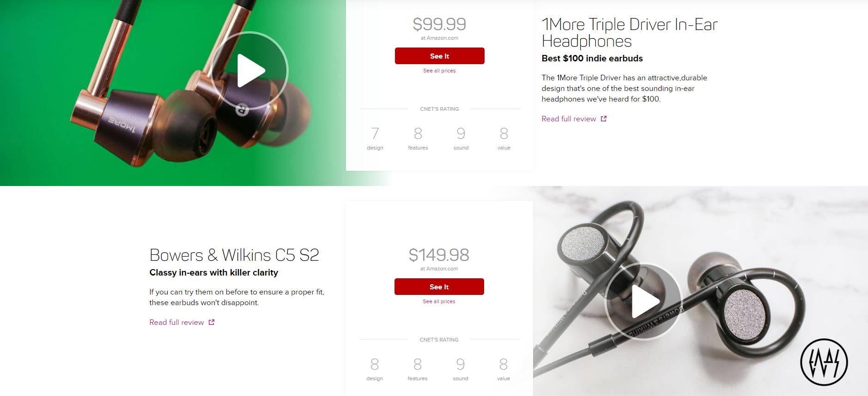Click the 1More sound rating of 9
Screen dimensions: 868x396
(x=461, y=133)
